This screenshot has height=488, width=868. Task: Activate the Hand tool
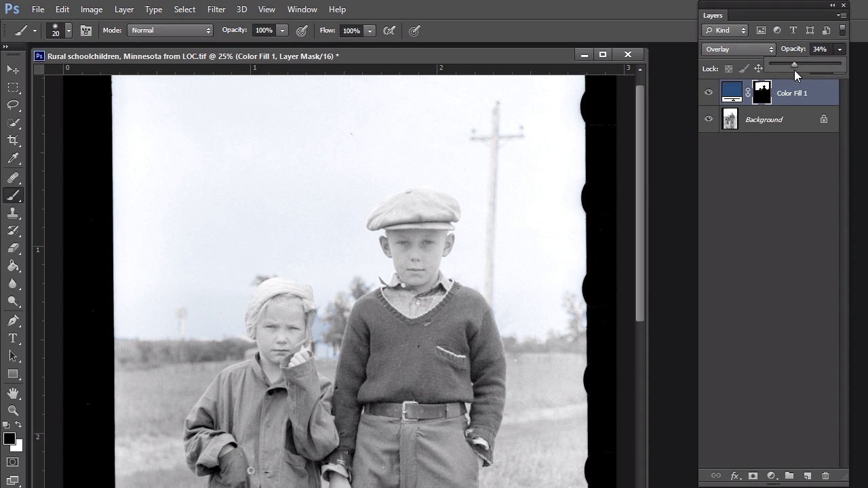tap(13, 393)
